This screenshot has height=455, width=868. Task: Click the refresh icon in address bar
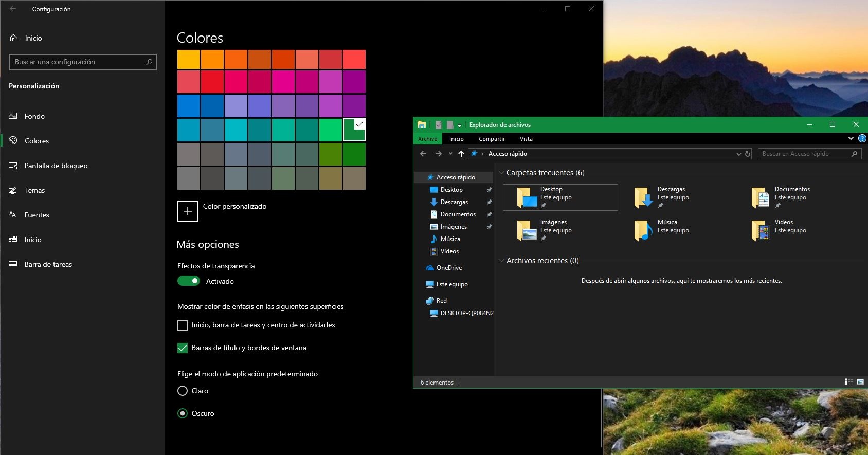click(748, 154)
